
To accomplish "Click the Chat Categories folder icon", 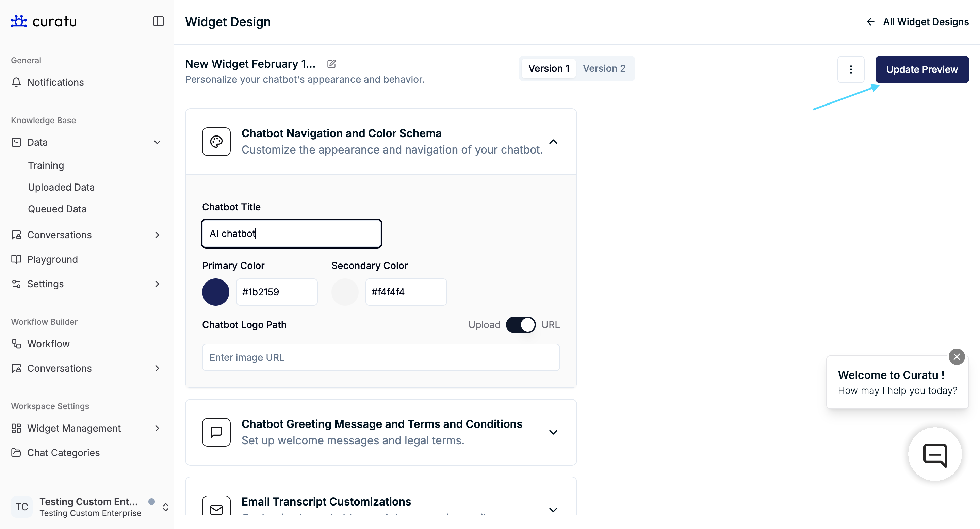I will [x=16, y=452].
